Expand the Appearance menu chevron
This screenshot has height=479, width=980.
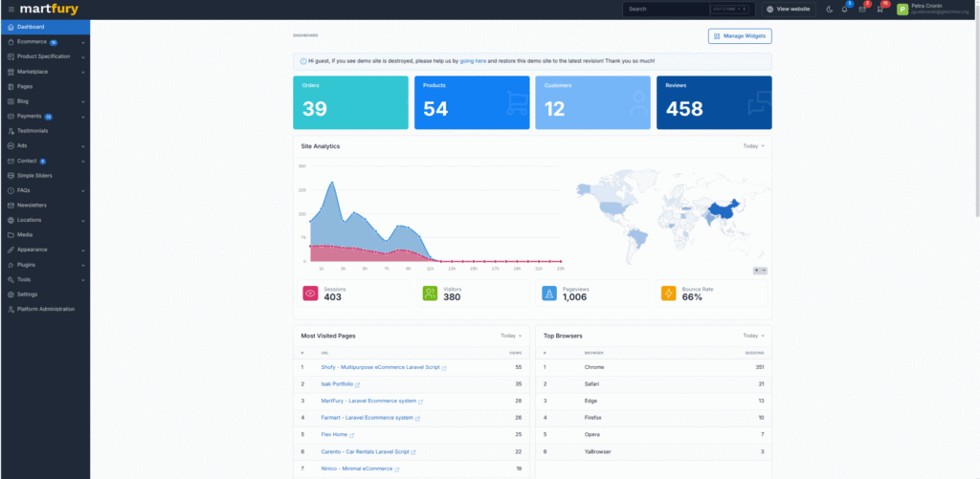(83, 250)
